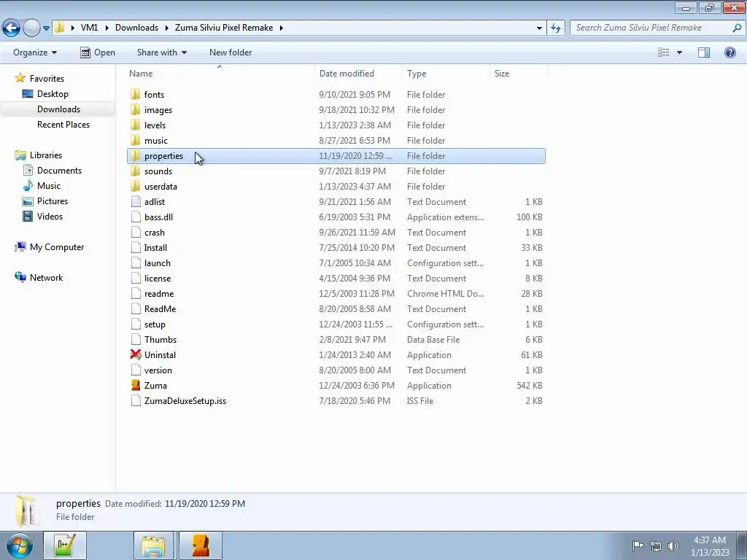The height and width of the screenshot is (560, 747).
Task: Click the volume speaker tray icon
Action: coord(673,546)
